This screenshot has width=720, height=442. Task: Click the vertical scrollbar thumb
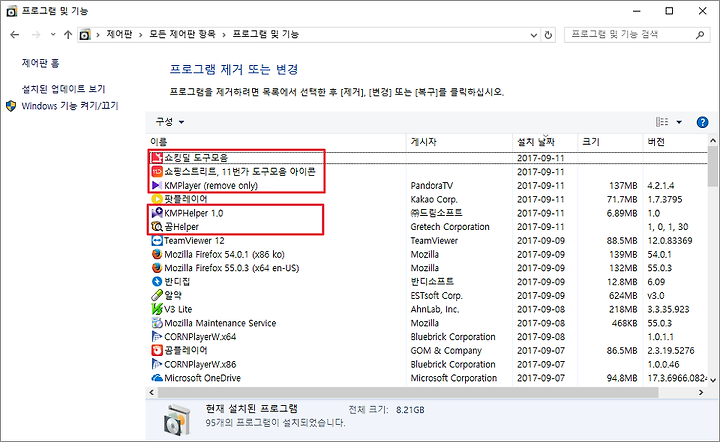click(x=713, y=166)
